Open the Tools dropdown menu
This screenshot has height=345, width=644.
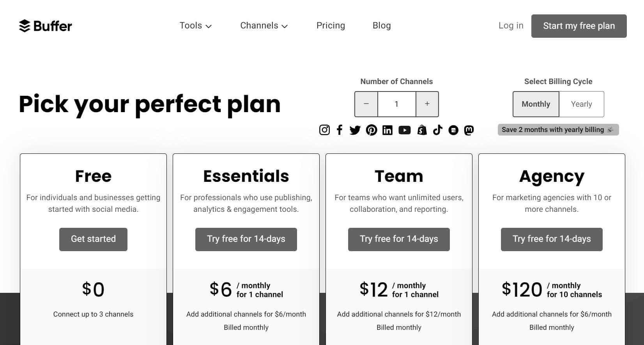coord(195,25)
